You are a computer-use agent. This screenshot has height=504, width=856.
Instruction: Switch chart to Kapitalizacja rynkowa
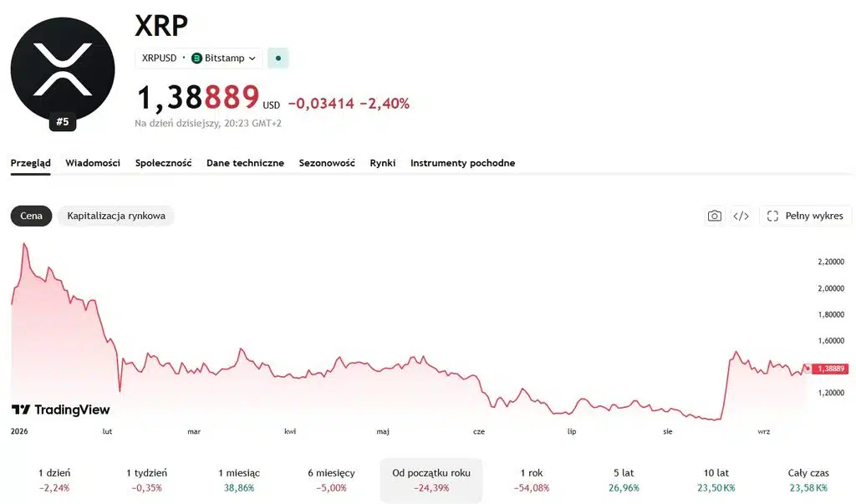click(116, 216)
